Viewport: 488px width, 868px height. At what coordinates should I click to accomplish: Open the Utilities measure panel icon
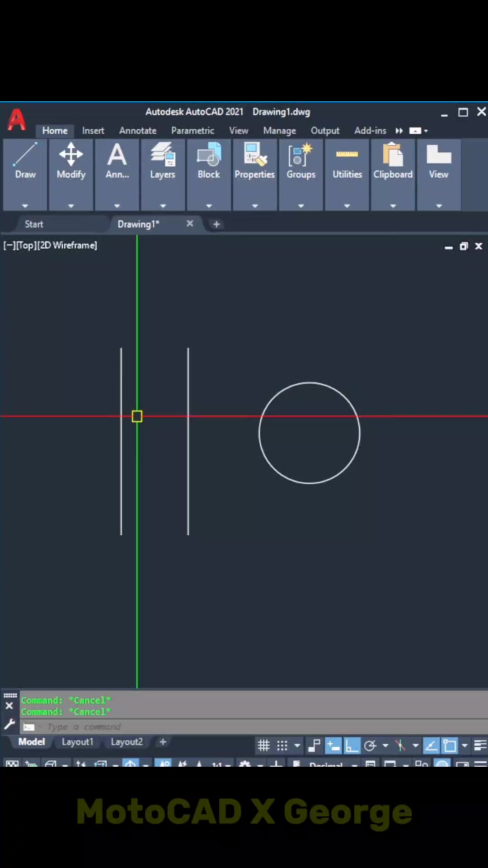click(x=347, y=155)
